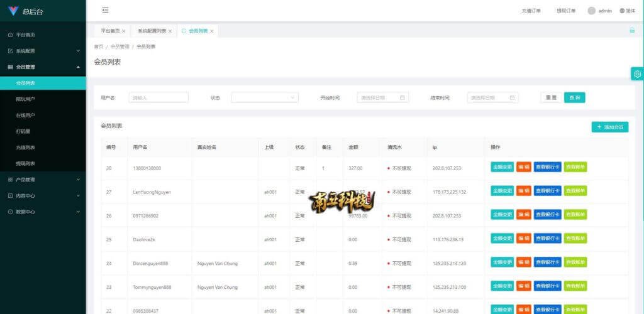Image resolution: width=644 pixels, height=314 pixels.
Task: Select 在线用户 in sidebar
Action: pos(26,116)
